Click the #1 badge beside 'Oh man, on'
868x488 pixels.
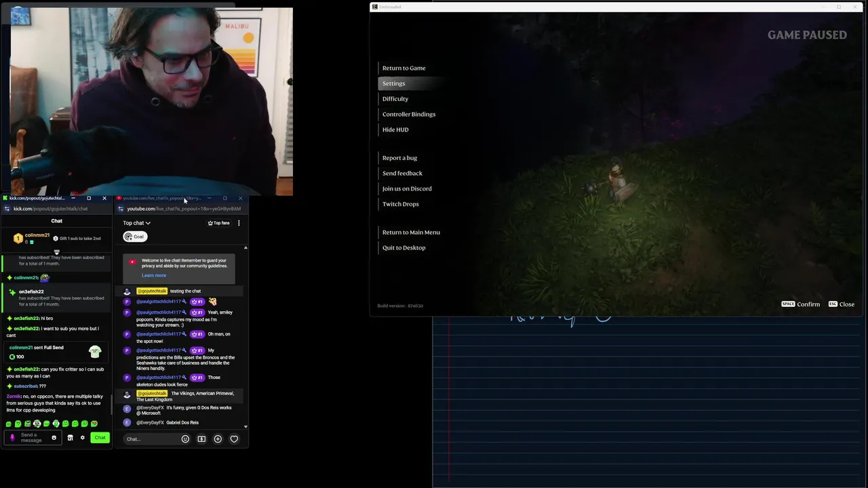pyautogui.click(x=197, y=334)
